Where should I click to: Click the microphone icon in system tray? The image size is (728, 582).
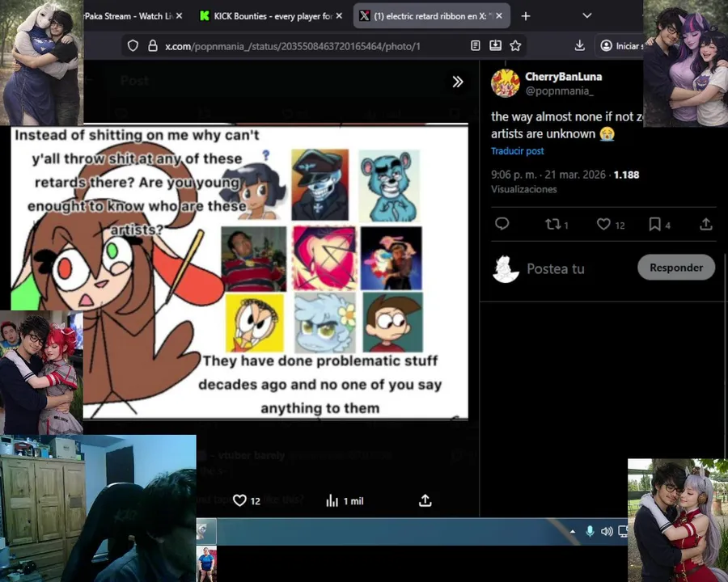[x=590, y=531]
